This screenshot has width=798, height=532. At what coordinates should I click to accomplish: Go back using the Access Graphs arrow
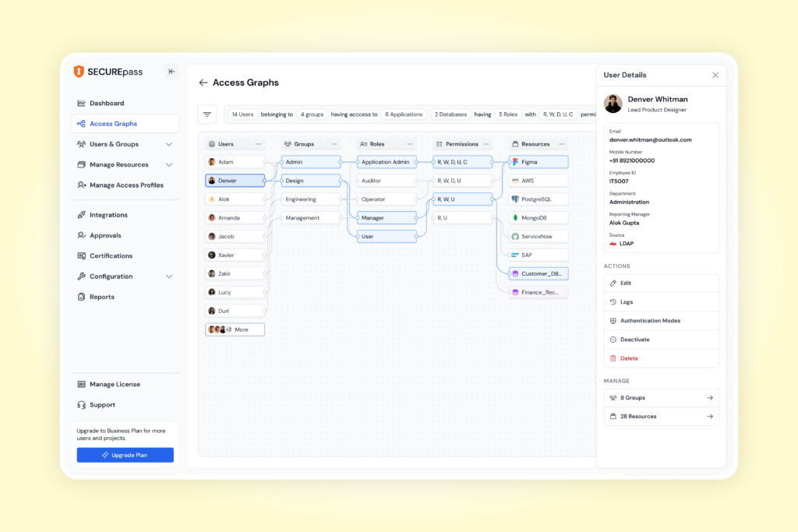tap(203, 83)
